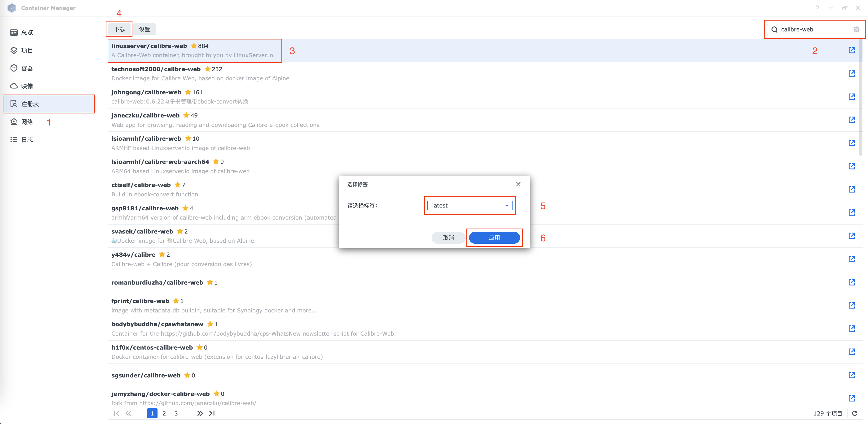Screen dimensions: 868x424
Task: Go to results page 2
Action: tap(164, 413)
